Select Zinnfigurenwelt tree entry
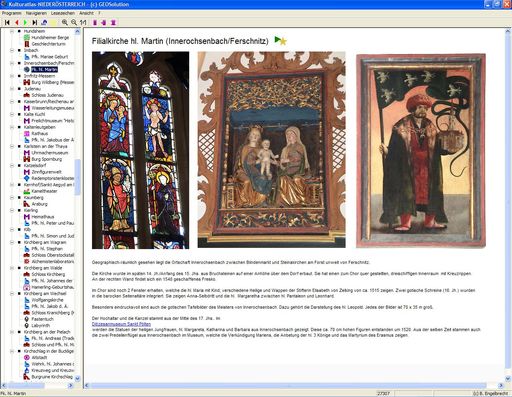This screenshot has height=397, width=512. point(47,172)
